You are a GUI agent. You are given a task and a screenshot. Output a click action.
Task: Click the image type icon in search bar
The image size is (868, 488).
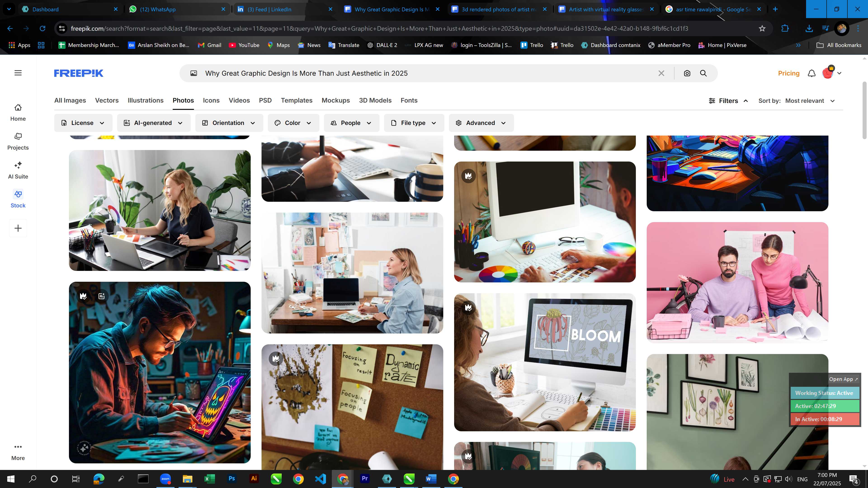point(194,73)
